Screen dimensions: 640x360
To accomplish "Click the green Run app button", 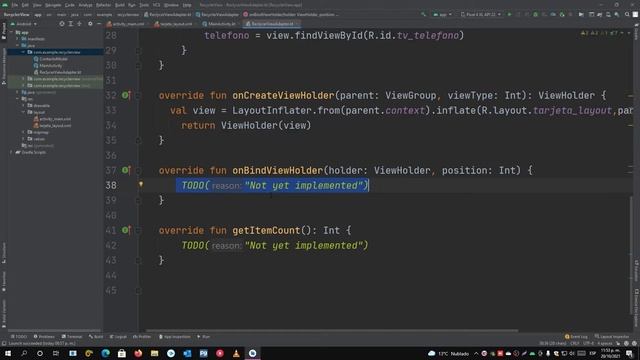I will 509,14.
